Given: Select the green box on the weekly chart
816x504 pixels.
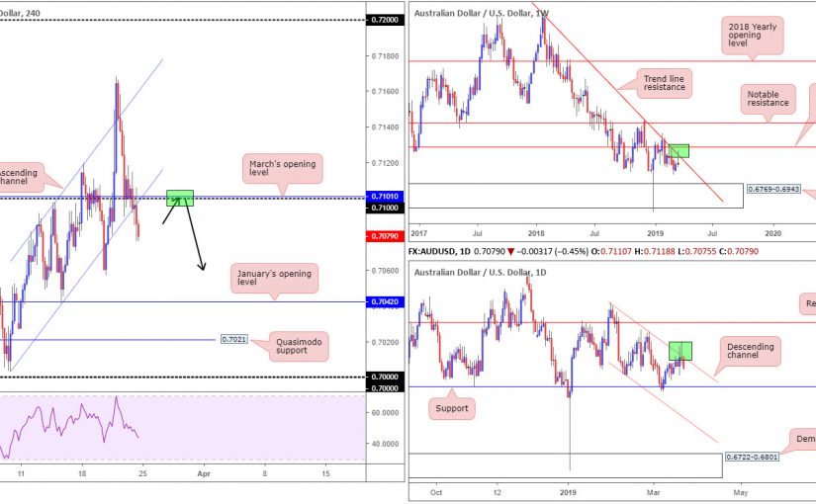Looking at the screenshot, I should pyautogui.click(x=678, y=151).
